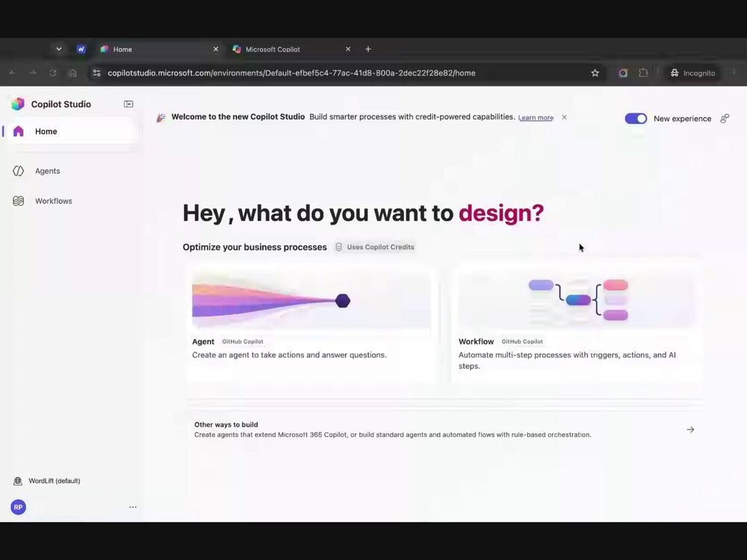Reload the page
Image resolution: width=747 pixels, height=560 pixels.
pos(53,73)
